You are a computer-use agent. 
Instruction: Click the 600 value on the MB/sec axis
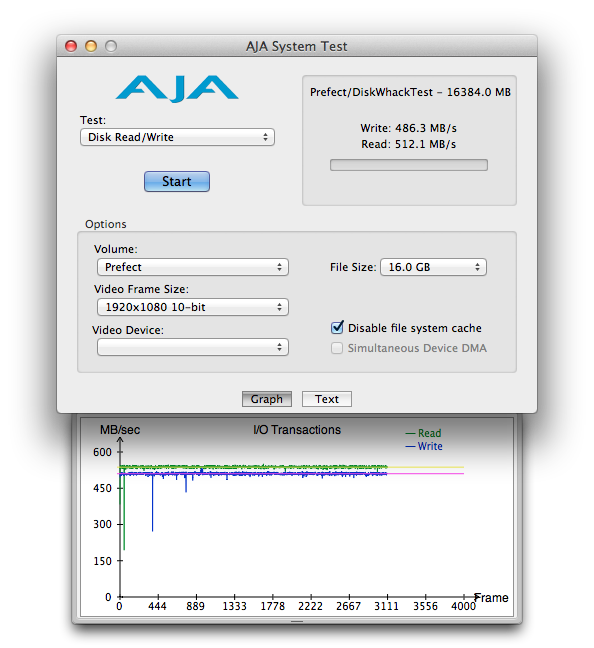coord(102,452)
